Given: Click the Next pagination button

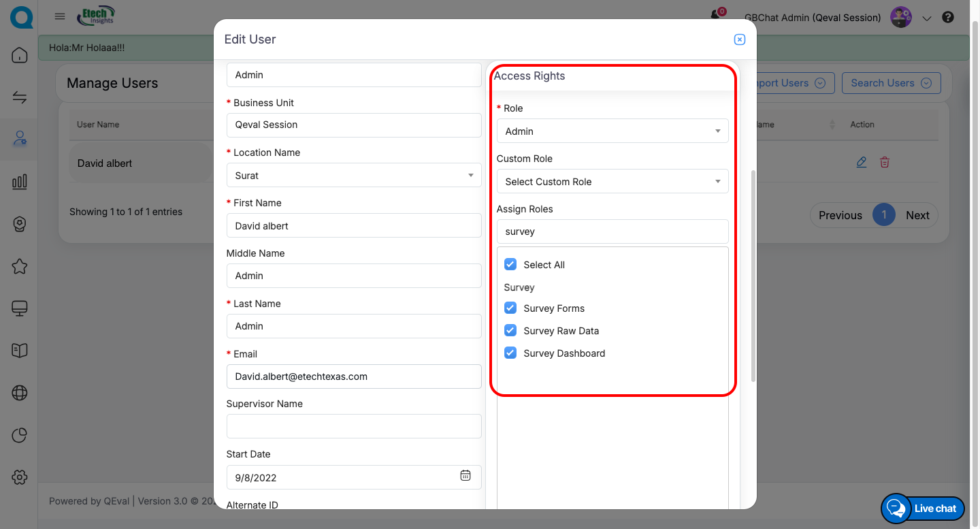Looking at the screenshot, I should point(917,215).
